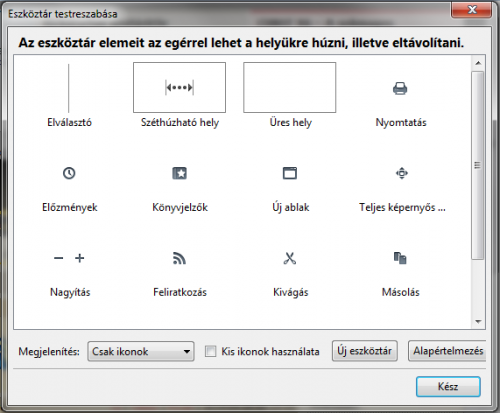Click the Előzmények label text
Image resolution: width=500 pixels, height=413 pixels.
click(69, 207)
